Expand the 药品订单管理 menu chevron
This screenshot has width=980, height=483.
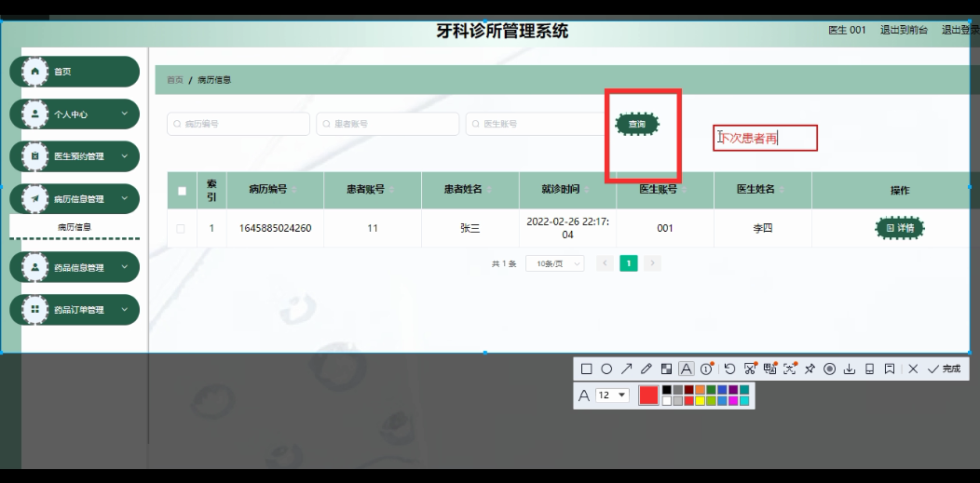pyautogui.click(x=125, y=310)
